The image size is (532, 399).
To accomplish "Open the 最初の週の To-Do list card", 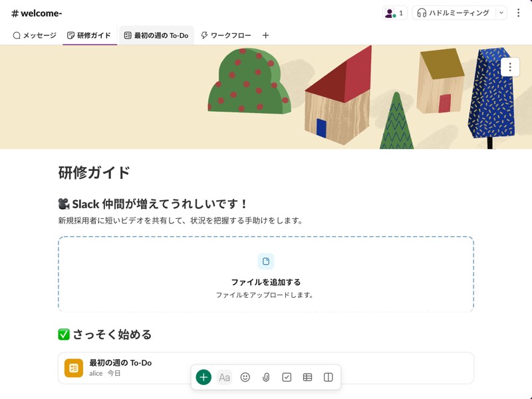I will pos(265,368).
